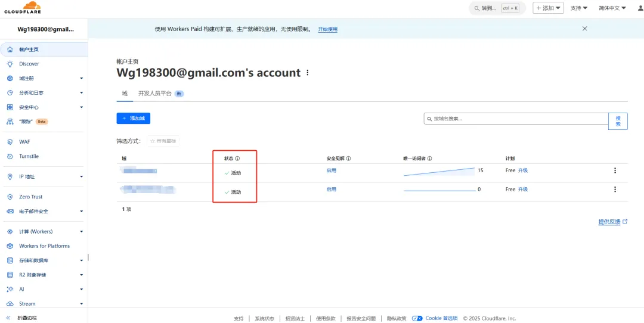Expand the Security Center section arrow
Image resolution: width=644 pixels, height=323 pixels.
(x=81, y=107)
